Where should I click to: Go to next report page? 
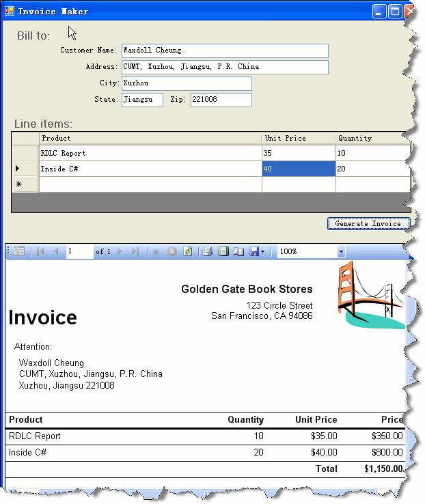[120, 251]
